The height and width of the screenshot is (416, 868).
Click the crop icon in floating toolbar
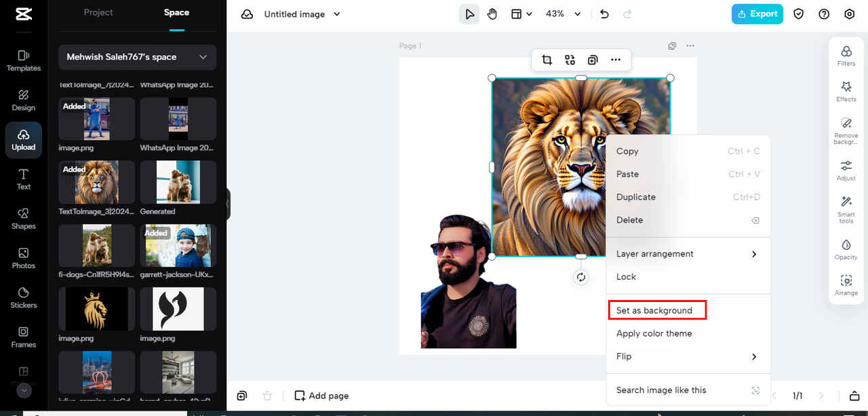tap(547, 60)
